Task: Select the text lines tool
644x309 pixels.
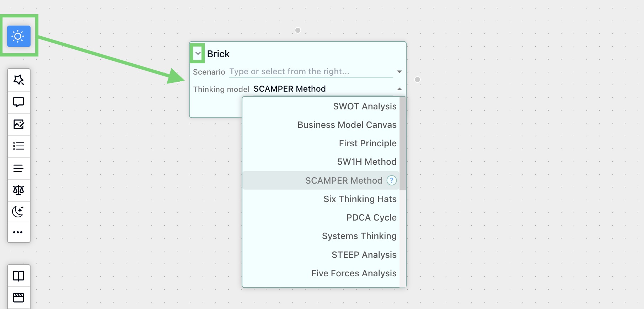Action: pos(18,168)
